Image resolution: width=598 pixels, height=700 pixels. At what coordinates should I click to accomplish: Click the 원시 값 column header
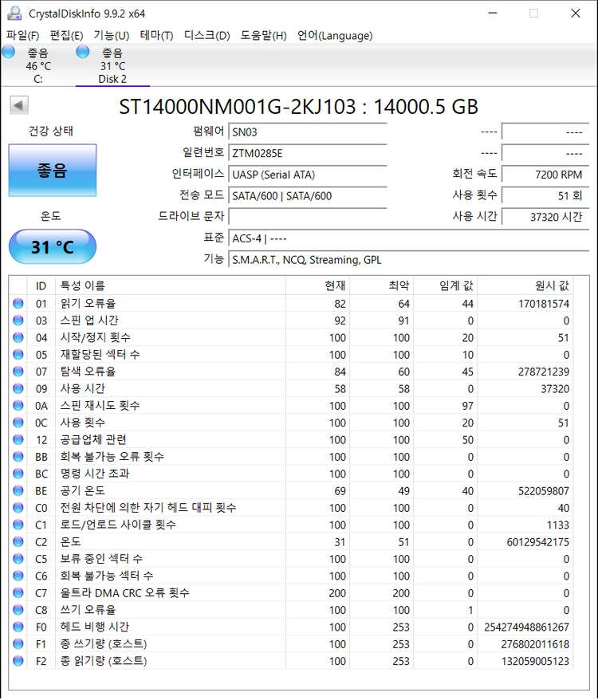pyautogui.click(x=525, y=285)
